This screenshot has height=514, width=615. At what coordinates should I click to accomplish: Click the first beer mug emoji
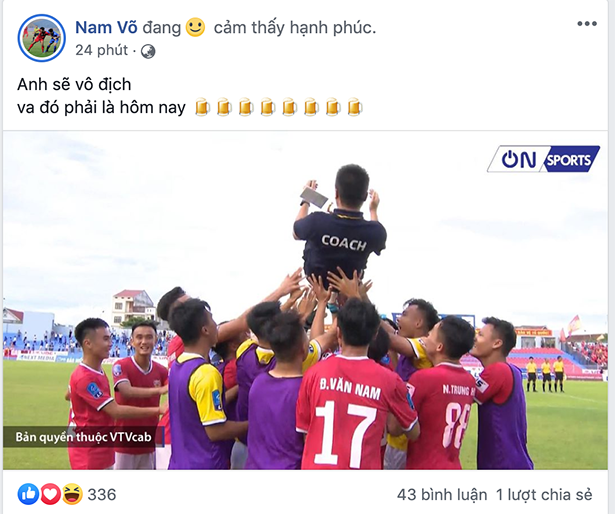click(202, 107)
